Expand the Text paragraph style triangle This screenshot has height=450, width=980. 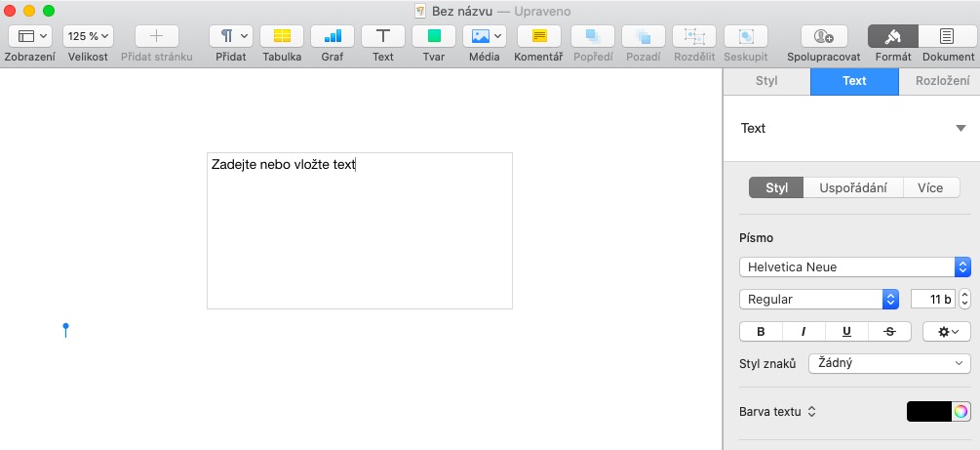pos(961,128)
